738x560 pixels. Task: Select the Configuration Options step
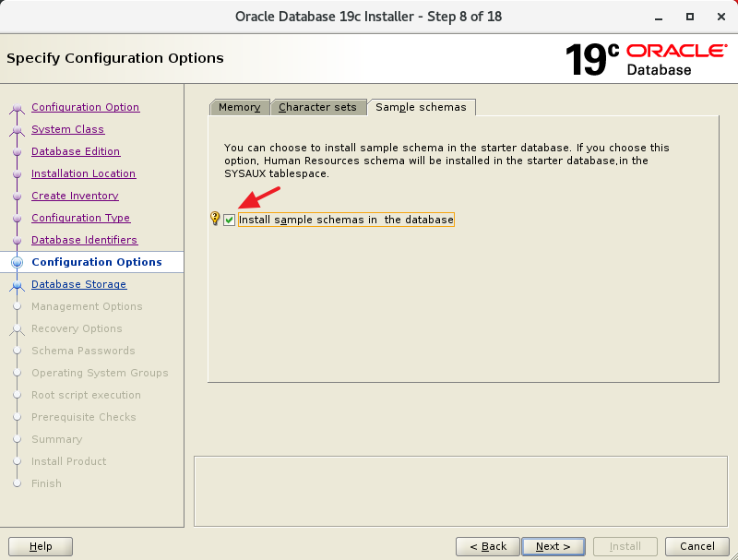[97, 262]
